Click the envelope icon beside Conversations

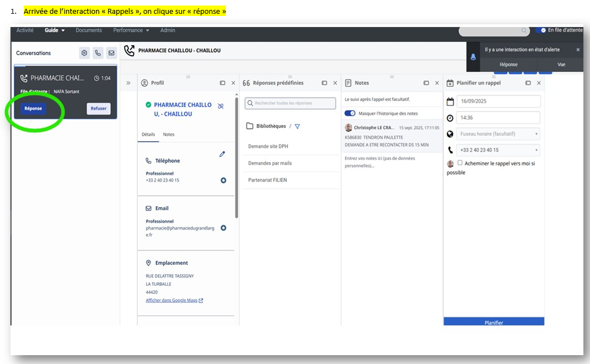click(x=111, y=53)
